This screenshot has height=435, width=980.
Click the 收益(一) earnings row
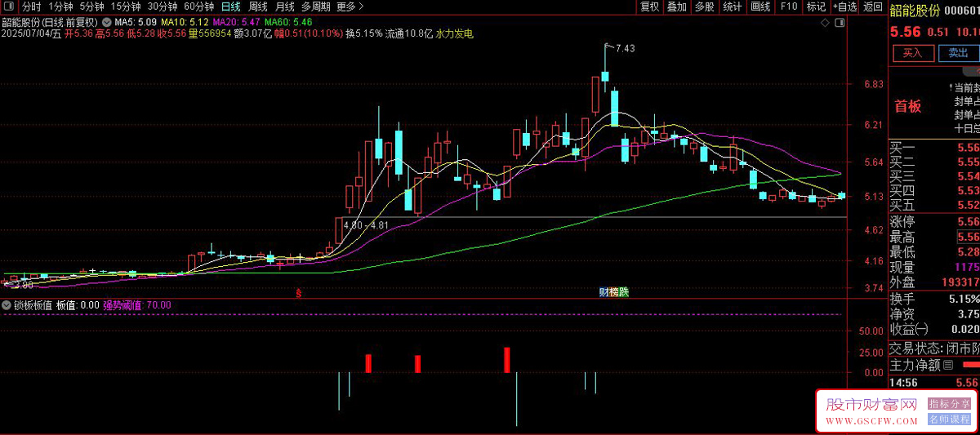(934, 329)
